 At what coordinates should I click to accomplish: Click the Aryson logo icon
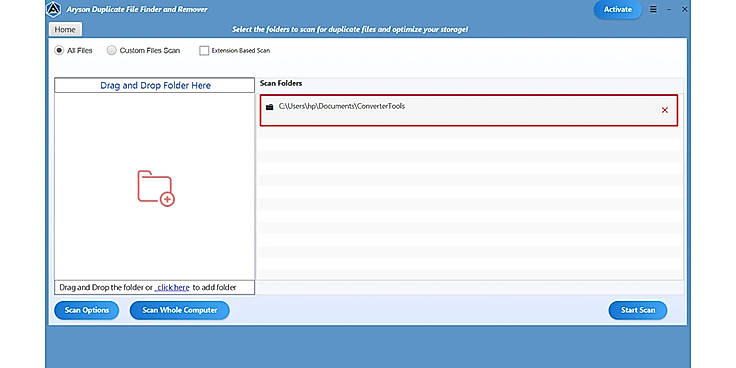pos(54,9)
